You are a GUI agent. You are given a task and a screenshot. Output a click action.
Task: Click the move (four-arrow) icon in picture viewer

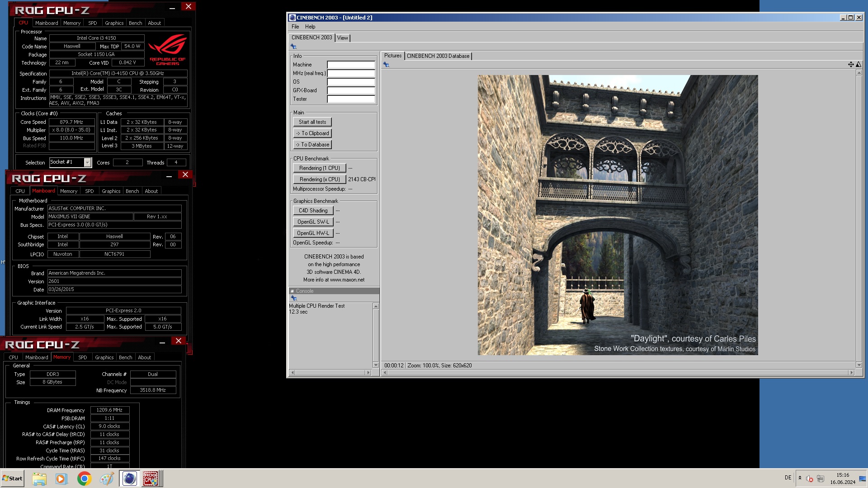pyautogui.click(x=851, y=65)
